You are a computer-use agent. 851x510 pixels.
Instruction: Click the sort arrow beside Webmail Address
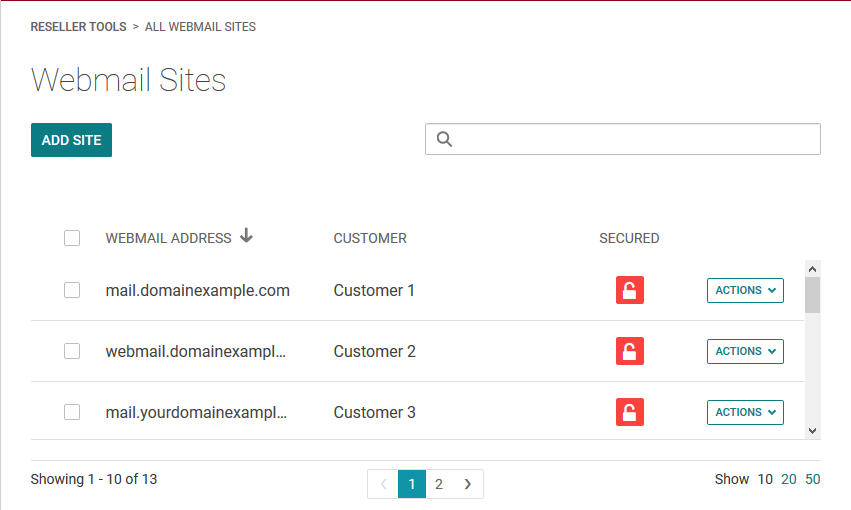click(247, 237)
